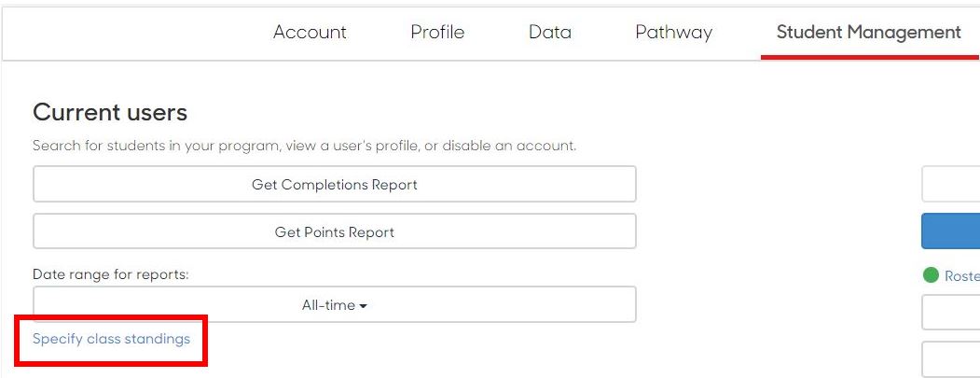Viewport: 980px width, 378px height.
Task: Click Get Completions Report button
Action: click(x=335, y=184)
